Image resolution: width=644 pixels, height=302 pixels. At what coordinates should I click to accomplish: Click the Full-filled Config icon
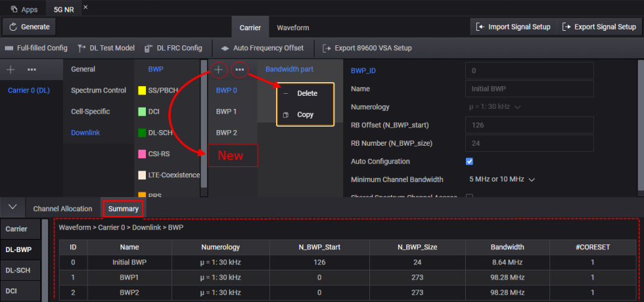(x=9, y=49)
